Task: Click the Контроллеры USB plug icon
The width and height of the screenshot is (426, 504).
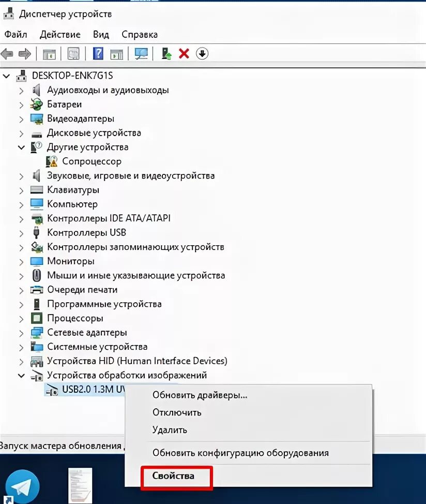Action: (x=36, y=232)
